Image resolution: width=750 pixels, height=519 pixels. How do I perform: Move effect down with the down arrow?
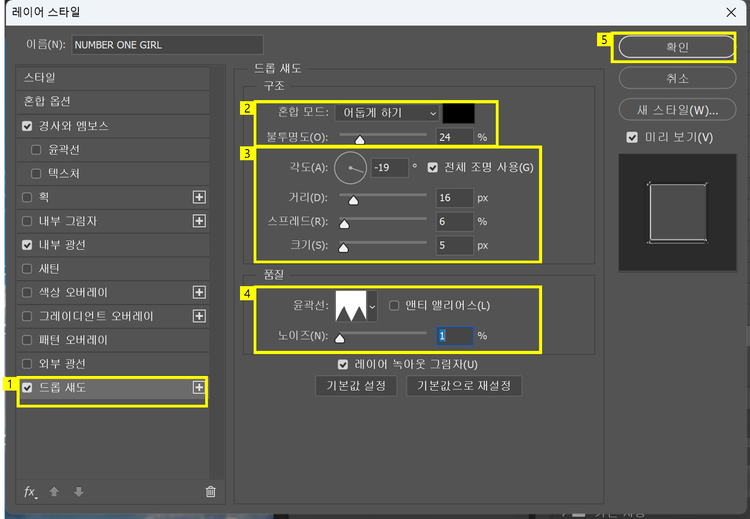point(79,491)
